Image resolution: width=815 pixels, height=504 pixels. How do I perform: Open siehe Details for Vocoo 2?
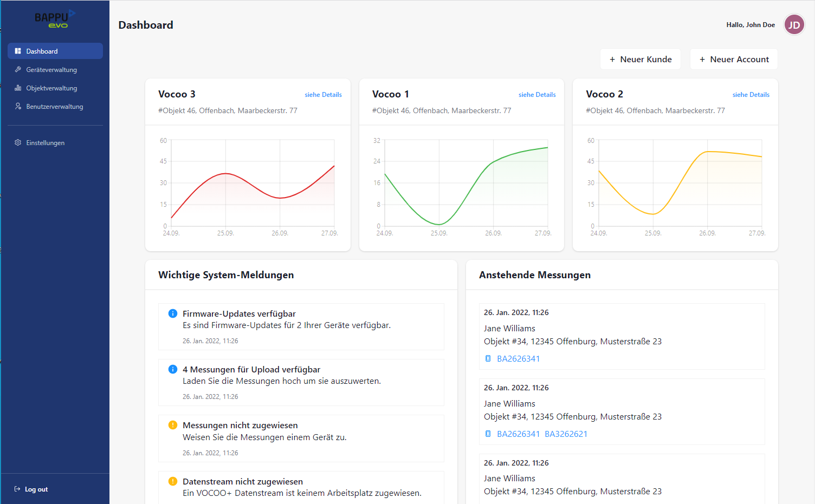(x=751, y=95)
